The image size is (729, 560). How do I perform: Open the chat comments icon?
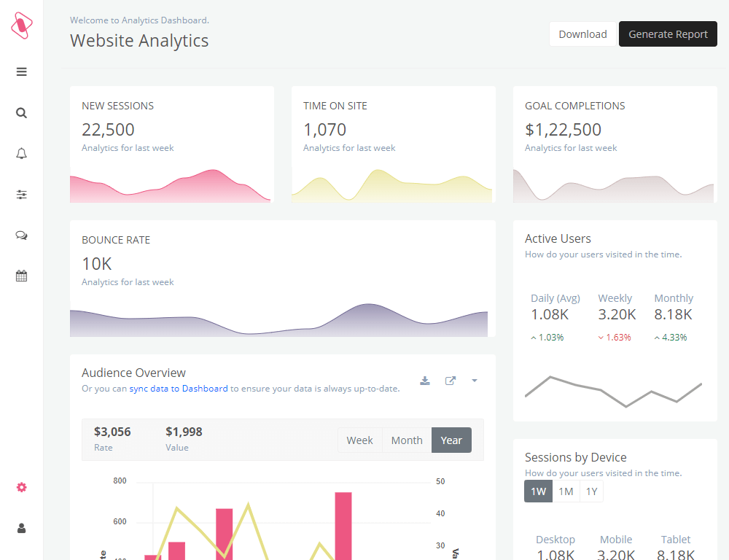point(21,236)
